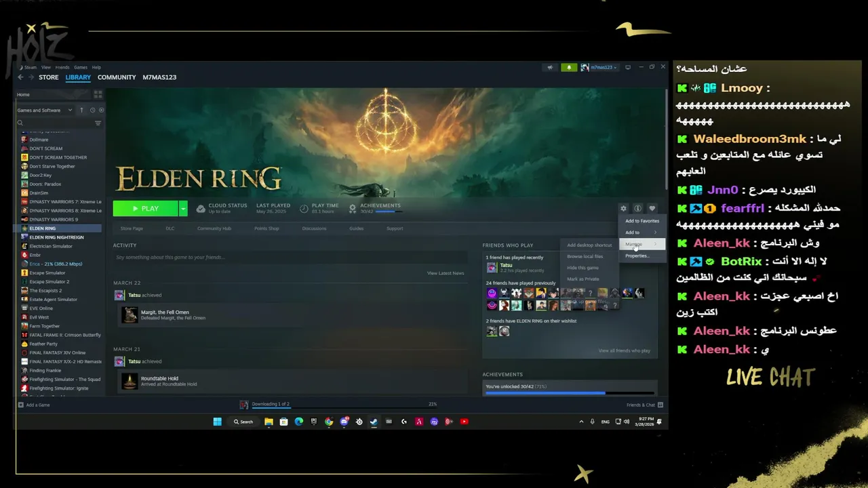Show hidden icons in system tray

(x=580, y=422)
